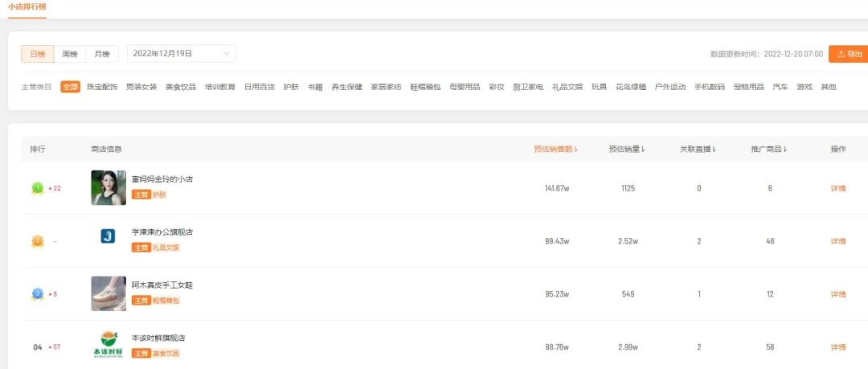
Task: Filter by 养生保健 category
Action: pyautogui.click(x=346, y=87)
